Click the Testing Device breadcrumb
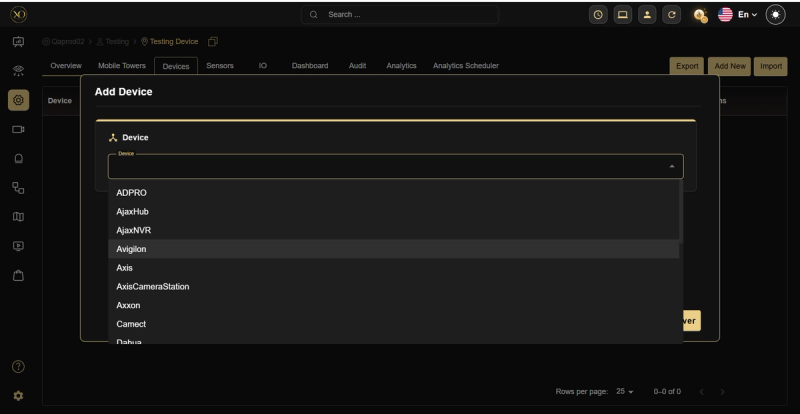Viewport: 800px width, 414px height. [x=169, y=41]
